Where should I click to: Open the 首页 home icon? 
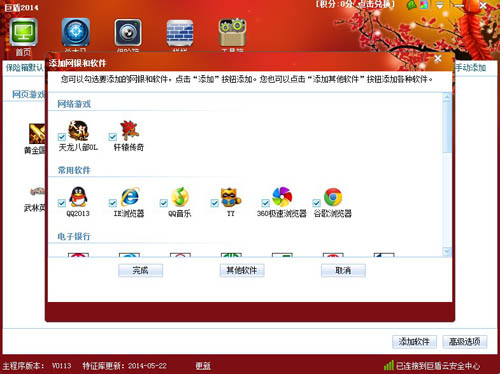coord(23,32)
